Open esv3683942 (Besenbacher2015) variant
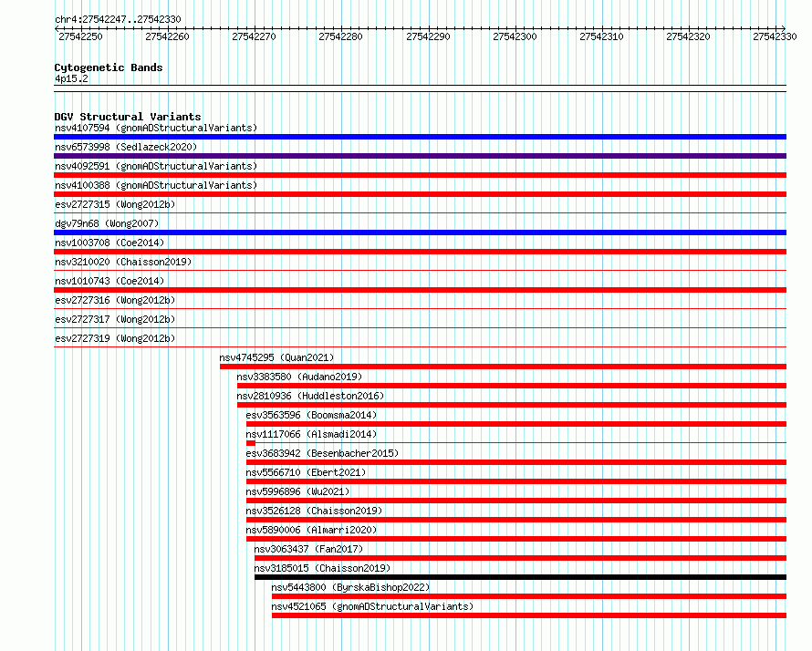 tap(322, 453)
